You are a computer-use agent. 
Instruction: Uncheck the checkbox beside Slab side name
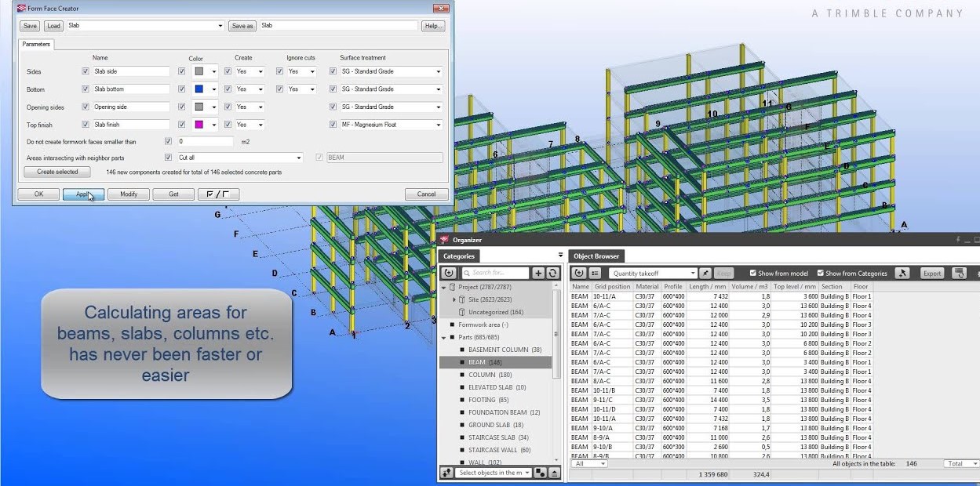86,71
